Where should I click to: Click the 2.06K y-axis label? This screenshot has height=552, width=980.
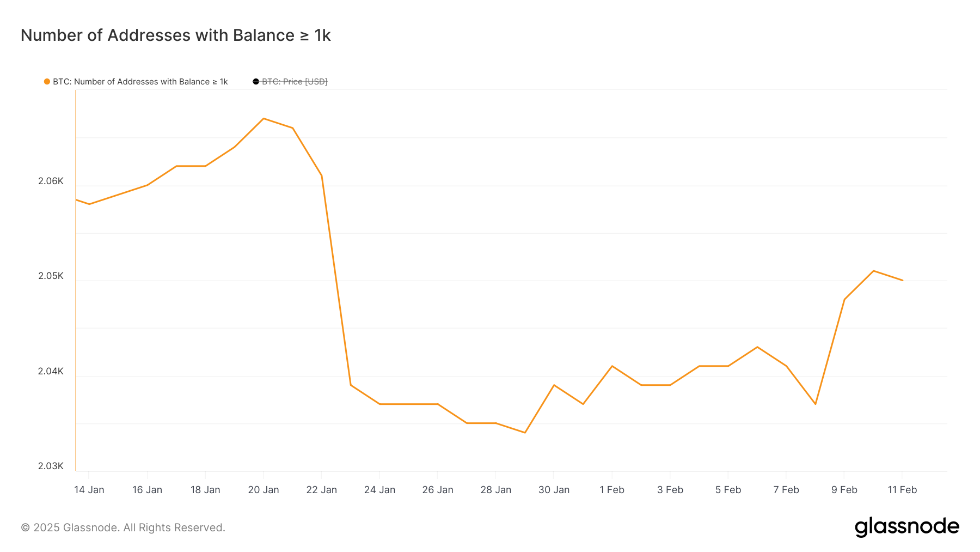point(51,181)
